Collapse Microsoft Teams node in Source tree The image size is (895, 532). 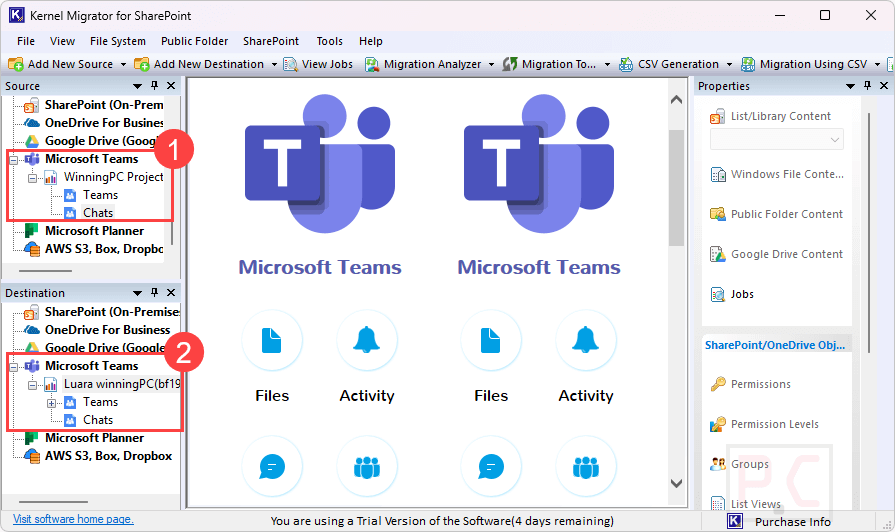(14, 160)
